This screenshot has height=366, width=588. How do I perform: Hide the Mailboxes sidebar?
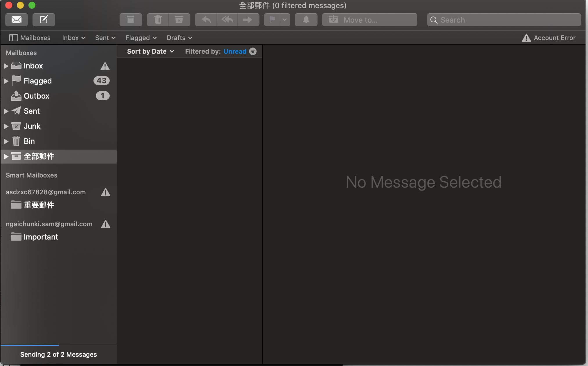[x=13, y=38]
